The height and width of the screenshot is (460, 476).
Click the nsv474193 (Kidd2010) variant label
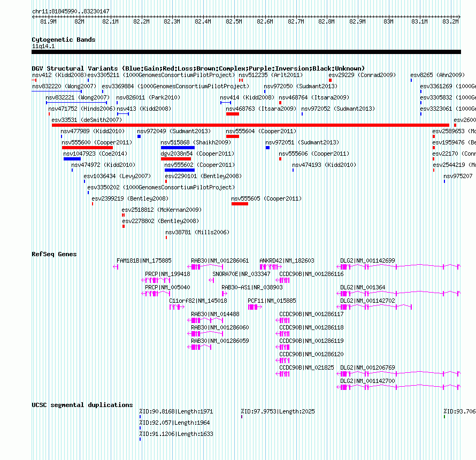pyautogui.click(x=324, y=165)
